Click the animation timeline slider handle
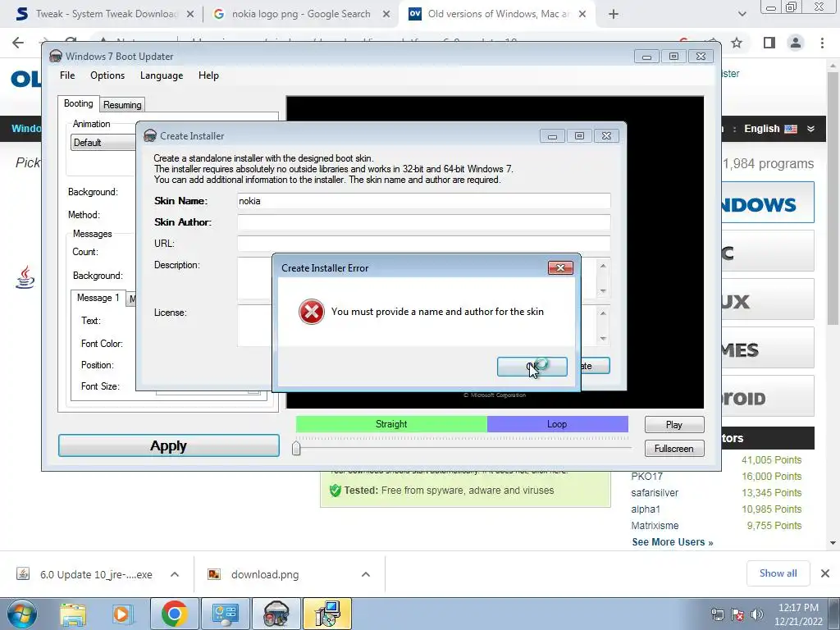Viewport: 840px width, 630px height. point(296,449)
